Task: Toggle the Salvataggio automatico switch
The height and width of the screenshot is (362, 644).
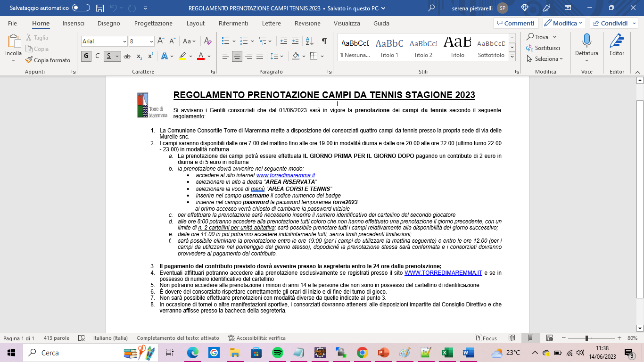Action: coord(81,8)
